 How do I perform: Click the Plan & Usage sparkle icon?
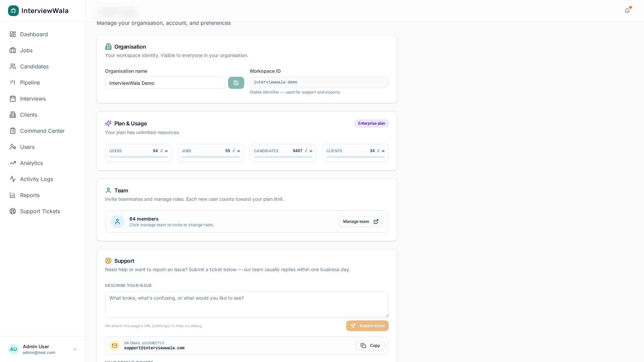(x=108, y=123)
